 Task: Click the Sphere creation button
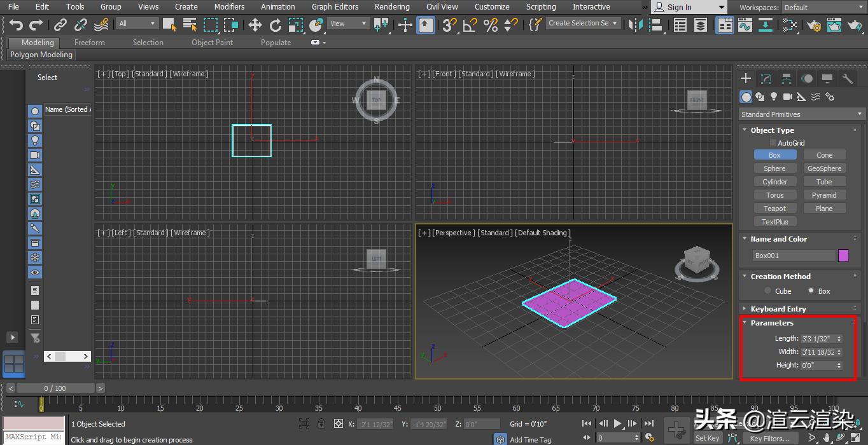[774, 168]
